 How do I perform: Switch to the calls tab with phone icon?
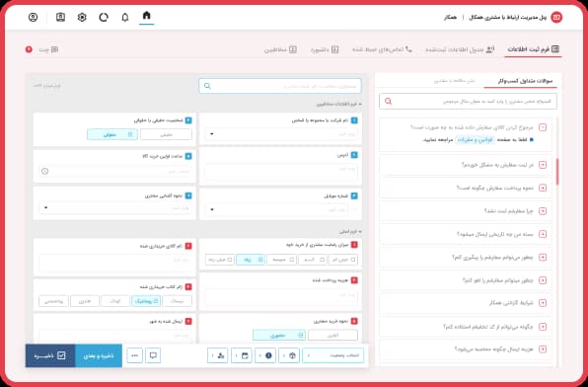(x=382, y=49)
